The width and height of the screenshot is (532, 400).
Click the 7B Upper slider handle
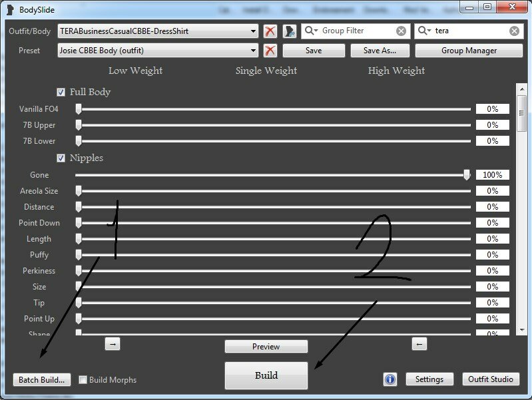pos(79,125)
